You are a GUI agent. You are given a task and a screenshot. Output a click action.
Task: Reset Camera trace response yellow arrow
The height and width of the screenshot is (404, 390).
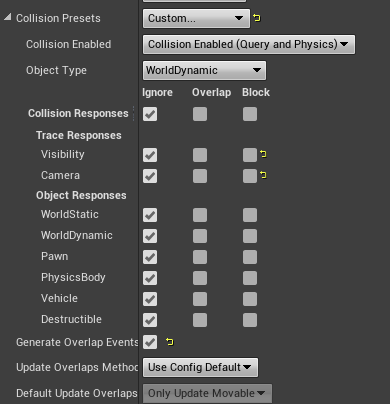(x=263, y=175)
